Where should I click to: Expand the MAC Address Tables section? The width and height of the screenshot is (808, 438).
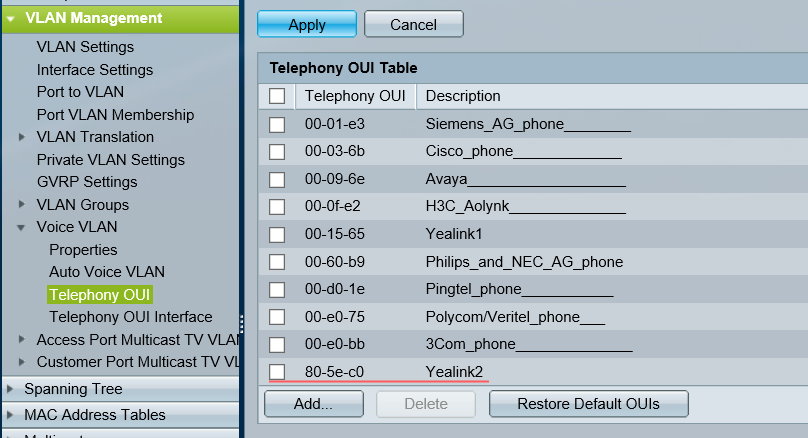pyautogui.click(x=10, y=414)
